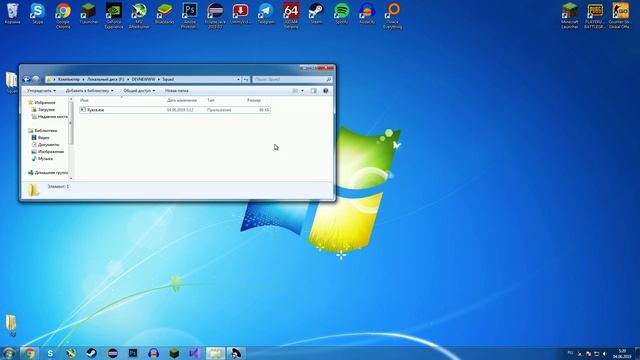Image resolution: width=640 pixels, height=360 pixels.
Task: Open the Recycle Bin desktop icon
Action: [x=12, y=14]
